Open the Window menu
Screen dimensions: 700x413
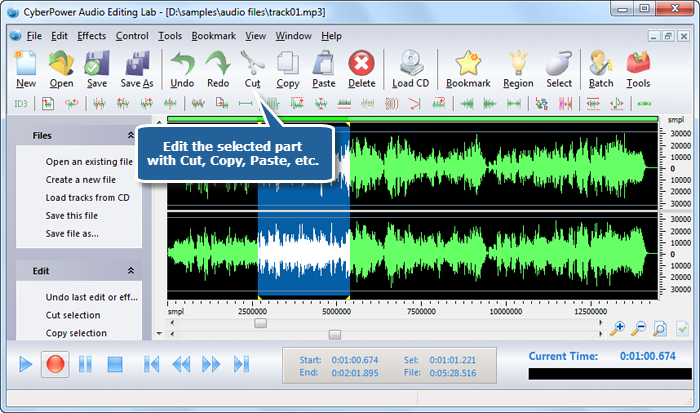[x=293, y=36]
